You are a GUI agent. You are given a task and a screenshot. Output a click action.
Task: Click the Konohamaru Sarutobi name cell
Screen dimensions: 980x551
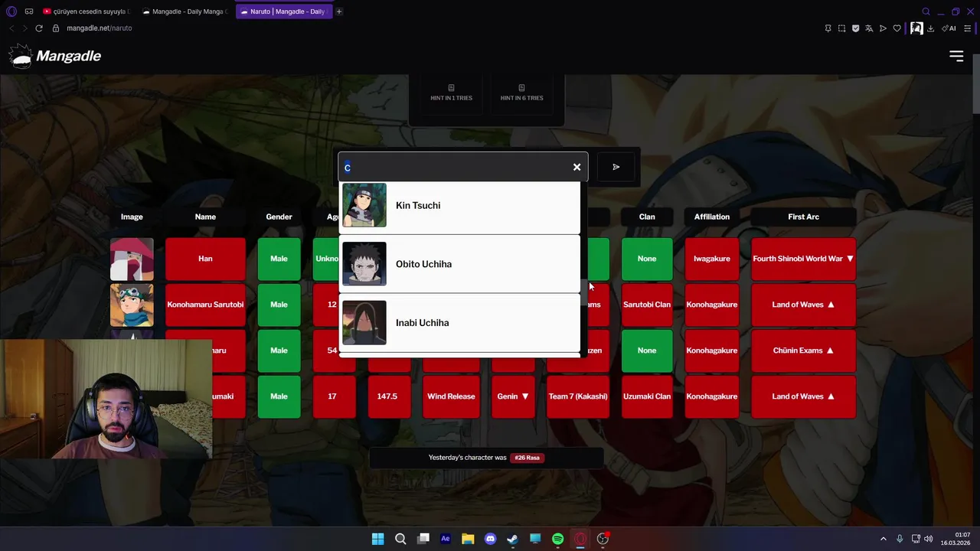point(205,305)
